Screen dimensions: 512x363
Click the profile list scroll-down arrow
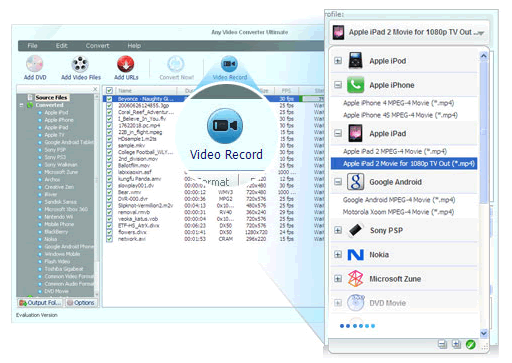coord(484,333)
